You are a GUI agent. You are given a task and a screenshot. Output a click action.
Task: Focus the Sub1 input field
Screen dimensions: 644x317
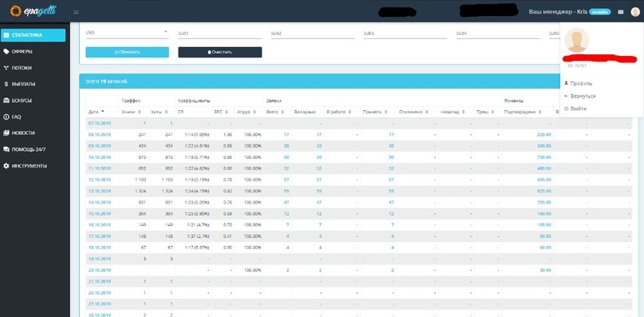click(x=219, y=33)
